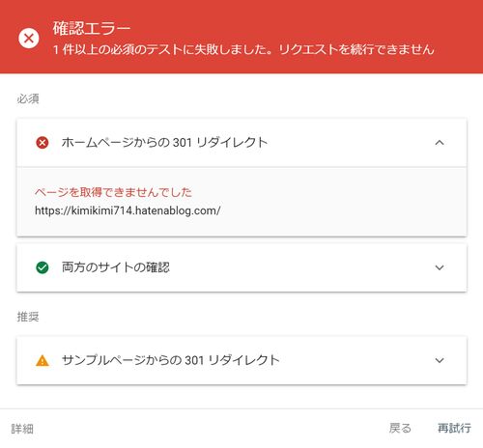Click the kimikimi714.hatenablog.com URL

click(x=128, y=210)
